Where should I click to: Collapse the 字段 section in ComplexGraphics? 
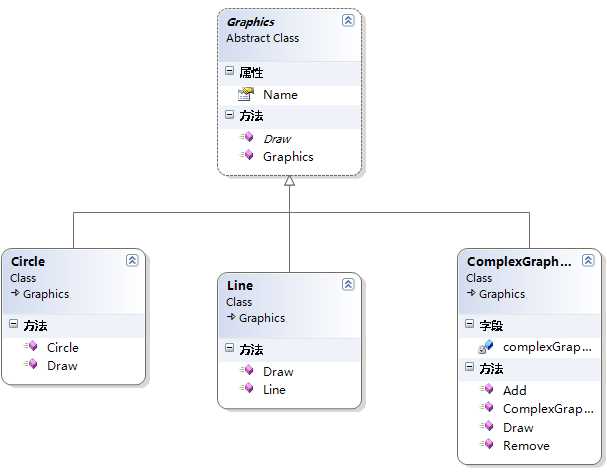tap(470, 324)
